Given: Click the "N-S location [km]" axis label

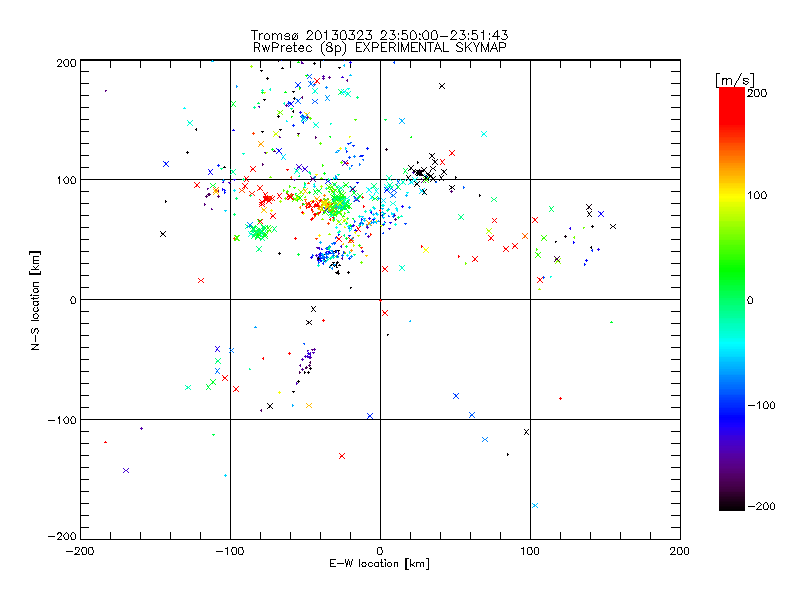Looking at the screenshot, I should pyautogui.click(x=35, y=301).
